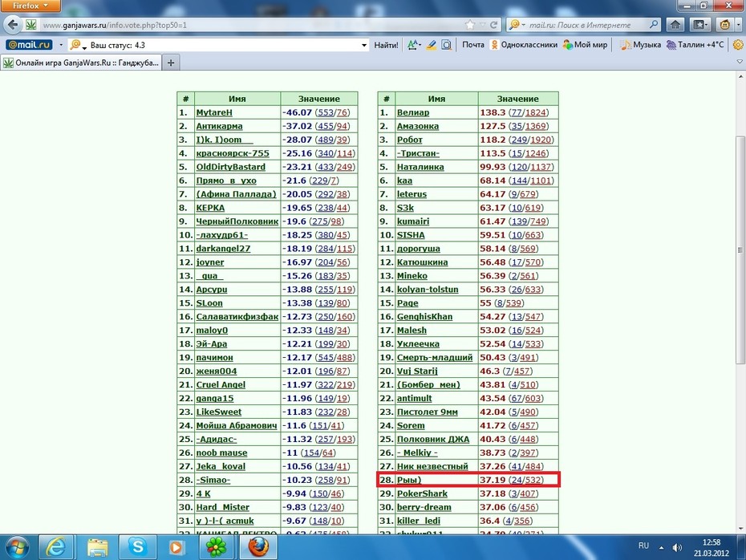746x560 pixels.
Task: Open GenghisKhan player link
Action: coord(424,316)
